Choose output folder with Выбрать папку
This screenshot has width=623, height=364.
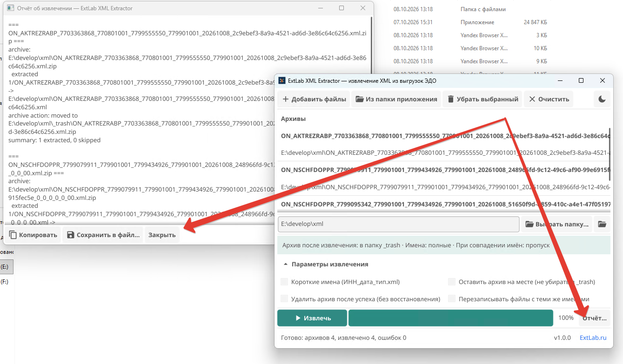pos(556,224)
